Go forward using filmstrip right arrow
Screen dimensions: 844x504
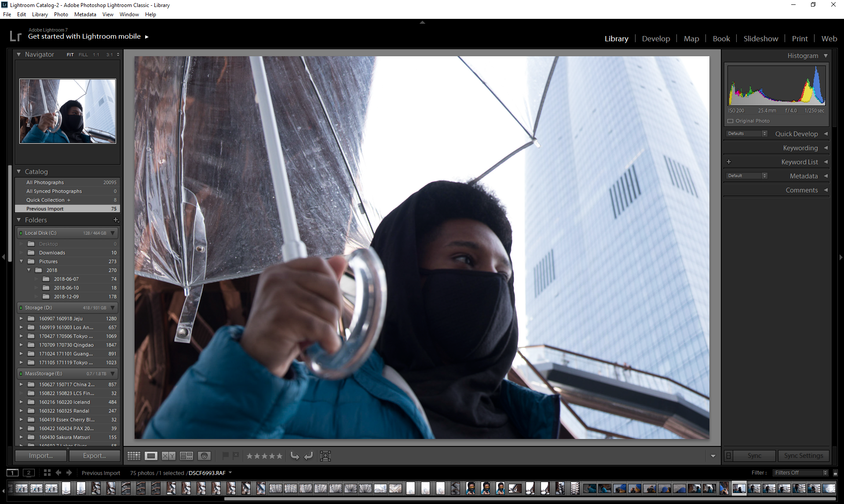click(69, 473)
